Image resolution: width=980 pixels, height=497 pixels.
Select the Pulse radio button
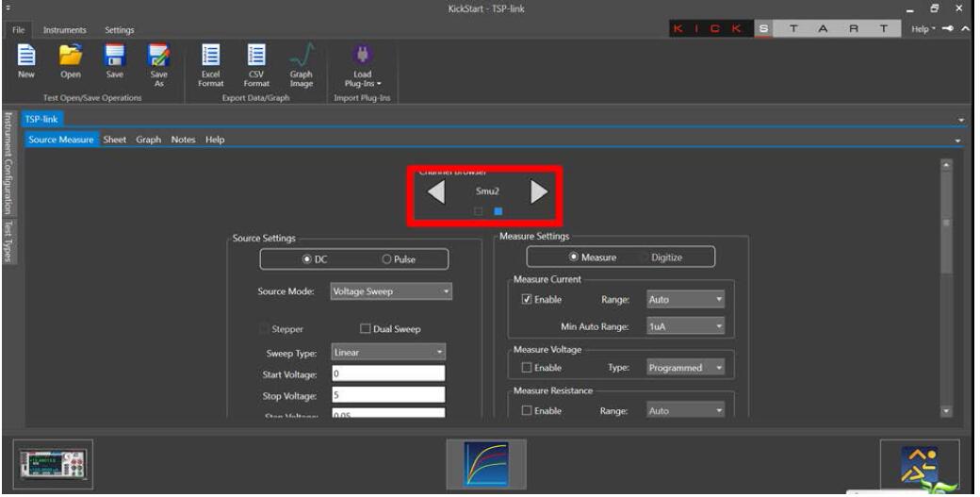coord(387,259)
